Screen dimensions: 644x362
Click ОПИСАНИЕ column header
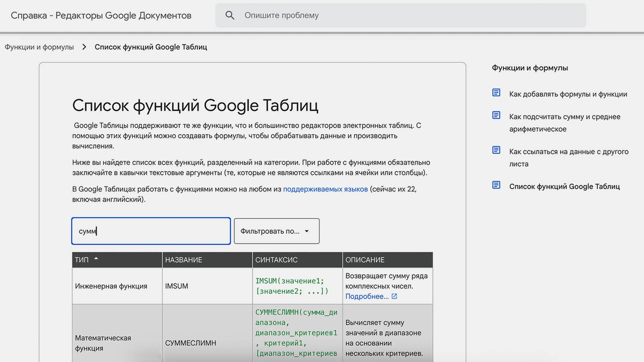click(388, 260)
